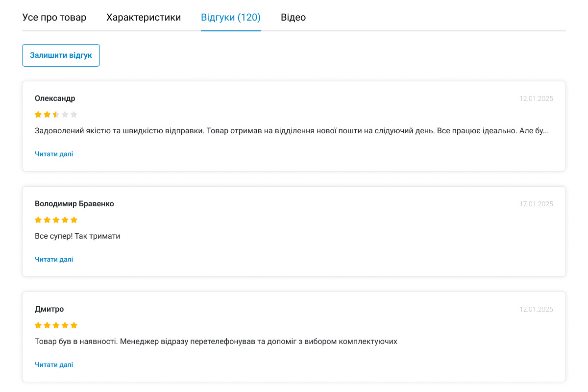This screenshot has height=392, width=588.
Task: Click the date 17.01.2025
Action: tap(536, 204)
